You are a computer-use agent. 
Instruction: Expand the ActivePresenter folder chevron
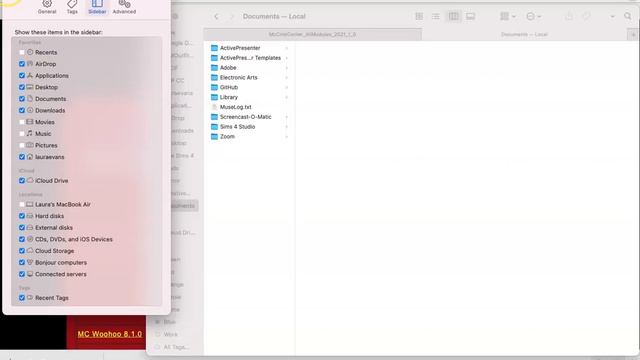tap(287, 48)
